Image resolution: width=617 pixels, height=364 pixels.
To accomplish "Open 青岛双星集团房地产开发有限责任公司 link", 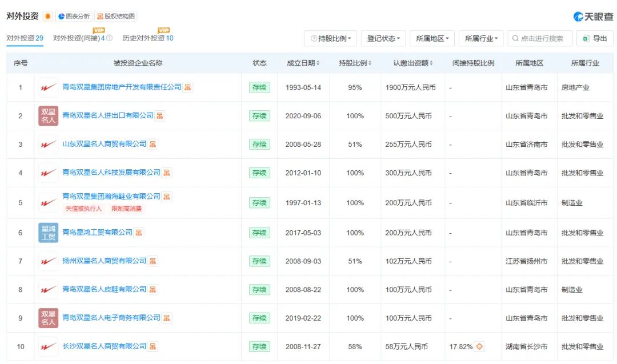I will click(x=122, y=87).
